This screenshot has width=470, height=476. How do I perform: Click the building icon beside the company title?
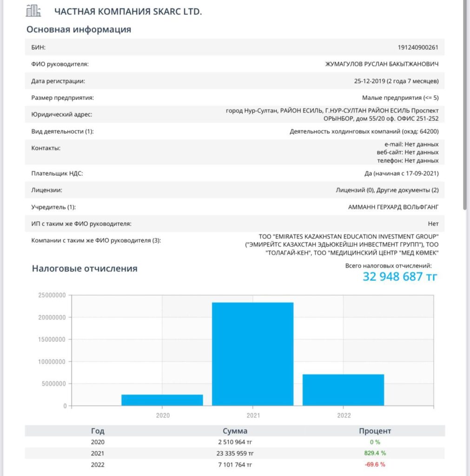[x=34, y=11]
